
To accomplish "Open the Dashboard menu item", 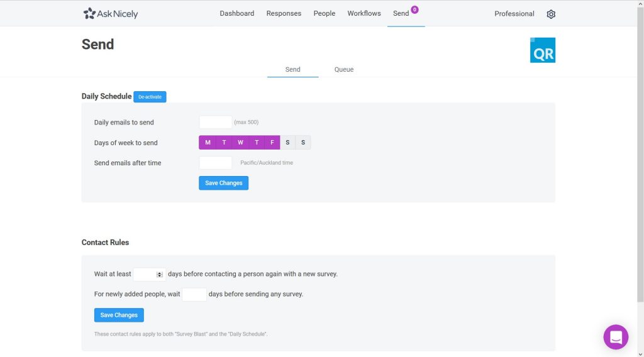I will point(237,14).
